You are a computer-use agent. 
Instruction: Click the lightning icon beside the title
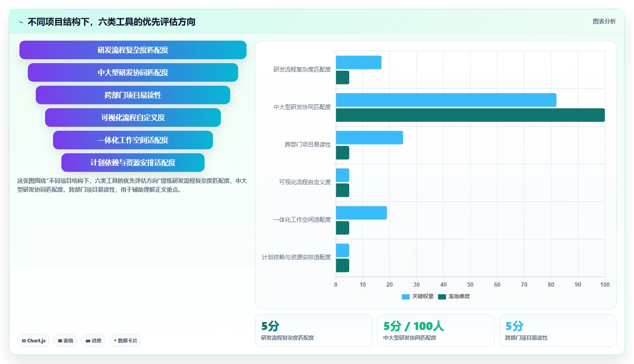(x=21, y=22)
